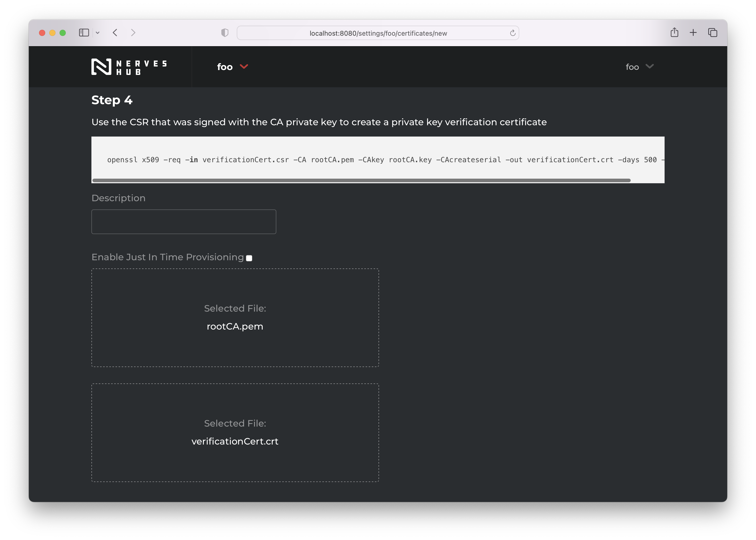
Task: Navigate back using the browser arrow
Action: 115,33
